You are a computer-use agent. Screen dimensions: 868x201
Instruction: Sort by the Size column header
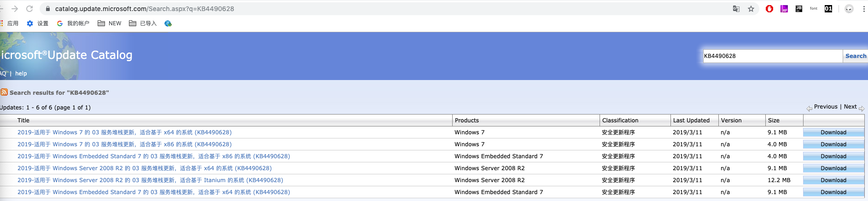[774, 121]
